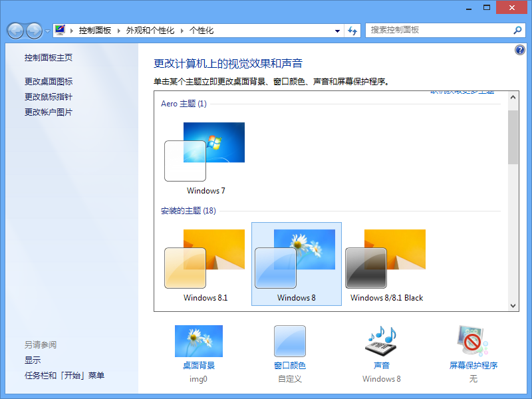The image size is (532, 399).
Task: Open the address bar history dropdown
Action: pos(337,31)
